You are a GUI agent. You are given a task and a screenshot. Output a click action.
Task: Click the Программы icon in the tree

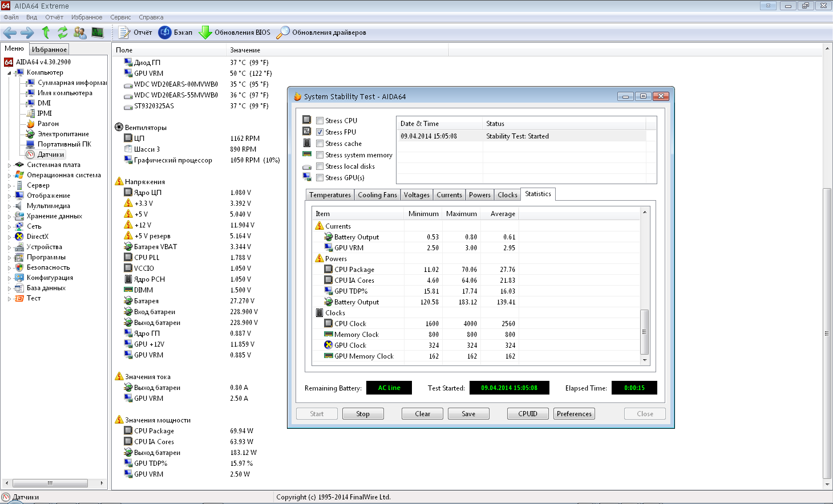(19, 257)
